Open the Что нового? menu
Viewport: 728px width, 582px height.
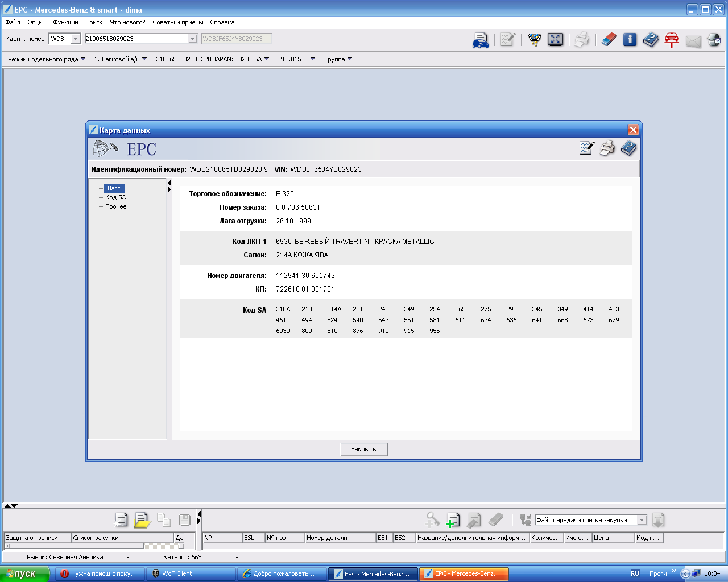pyautogui.click(x=127, y=22)
